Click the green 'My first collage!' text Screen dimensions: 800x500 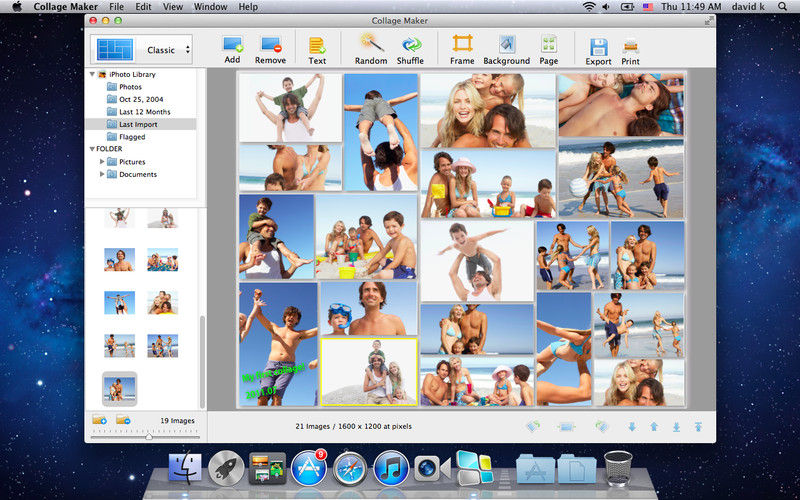point(273,372)
